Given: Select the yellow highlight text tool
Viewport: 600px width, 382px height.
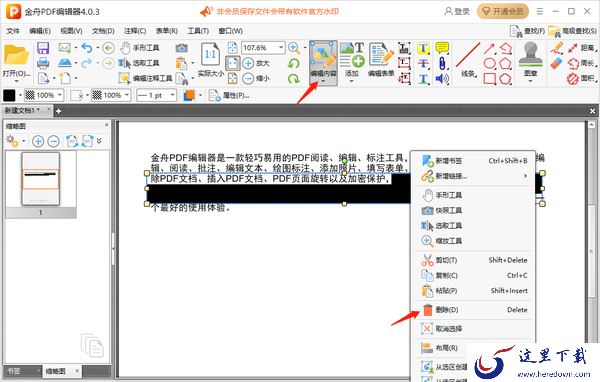Looking at the screenshot, I should 423,48.
